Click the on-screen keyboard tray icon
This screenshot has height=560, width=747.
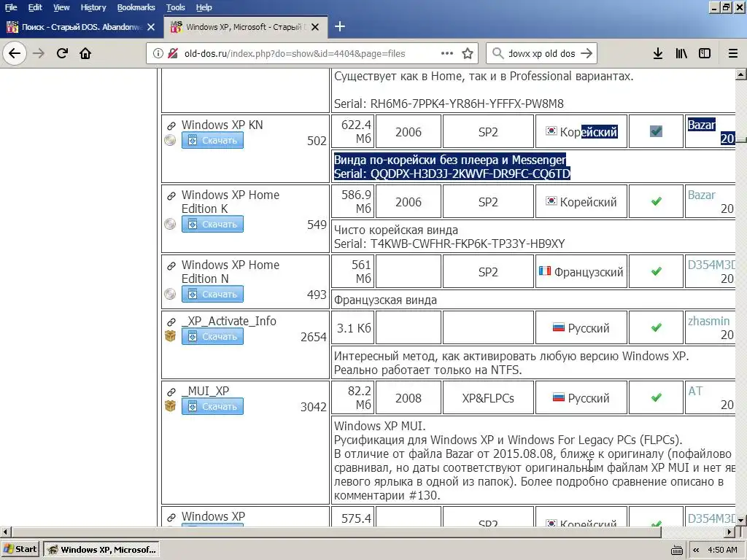pyautogui.click(x=676, y=551)
